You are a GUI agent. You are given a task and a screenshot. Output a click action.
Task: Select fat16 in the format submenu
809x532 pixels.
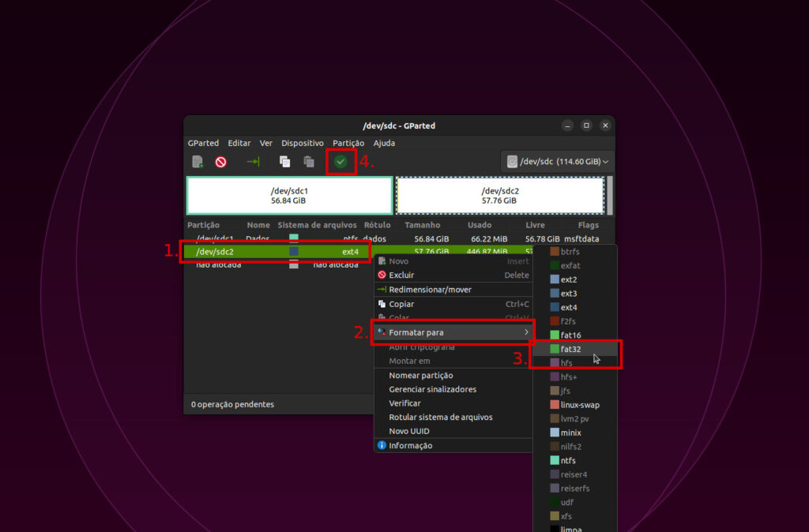pyautogui.click(x=575, y=335)
